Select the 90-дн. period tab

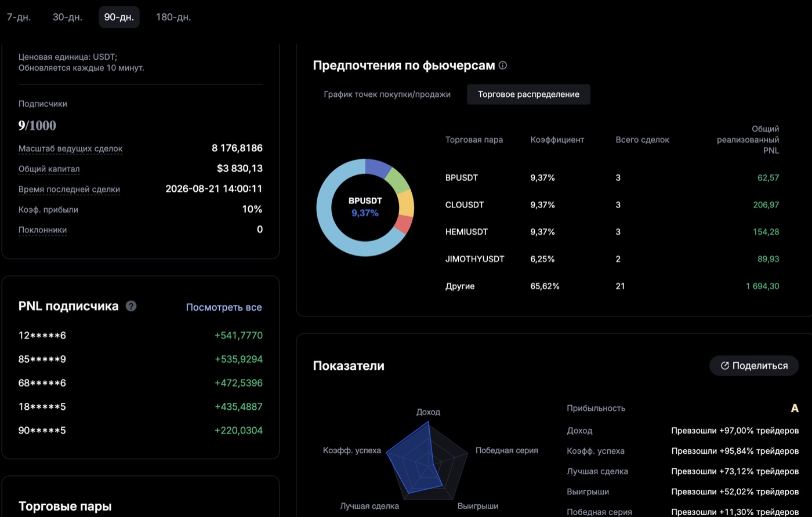coord(119,17)
